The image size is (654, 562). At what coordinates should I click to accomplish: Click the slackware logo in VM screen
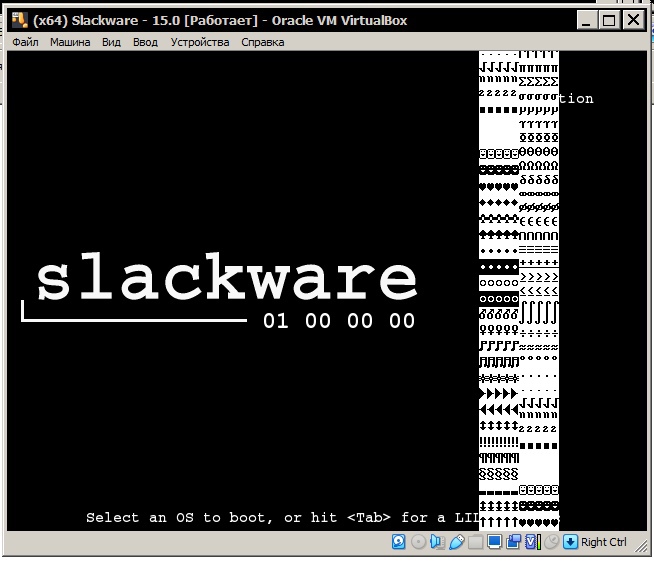(x=227, y=277)
